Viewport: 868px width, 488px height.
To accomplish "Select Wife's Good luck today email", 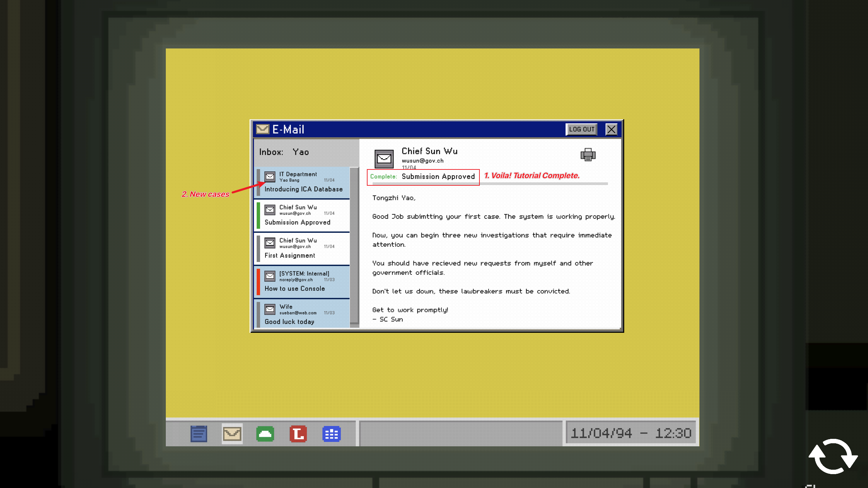I will click(302, 314).
